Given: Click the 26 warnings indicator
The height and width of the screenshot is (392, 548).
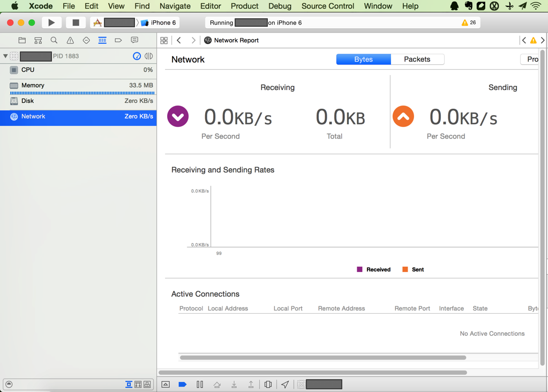Looking at the screenshot, I should (469, 22).
